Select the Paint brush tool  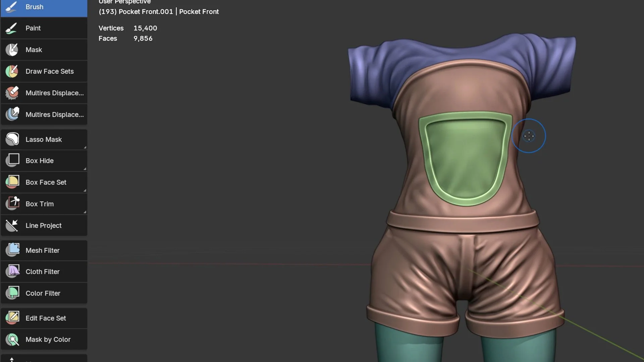tap(44, 28)
